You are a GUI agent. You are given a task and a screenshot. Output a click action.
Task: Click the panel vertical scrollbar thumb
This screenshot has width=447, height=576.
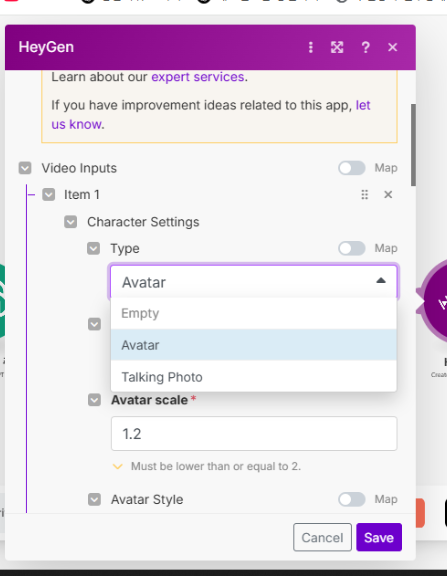413,145
